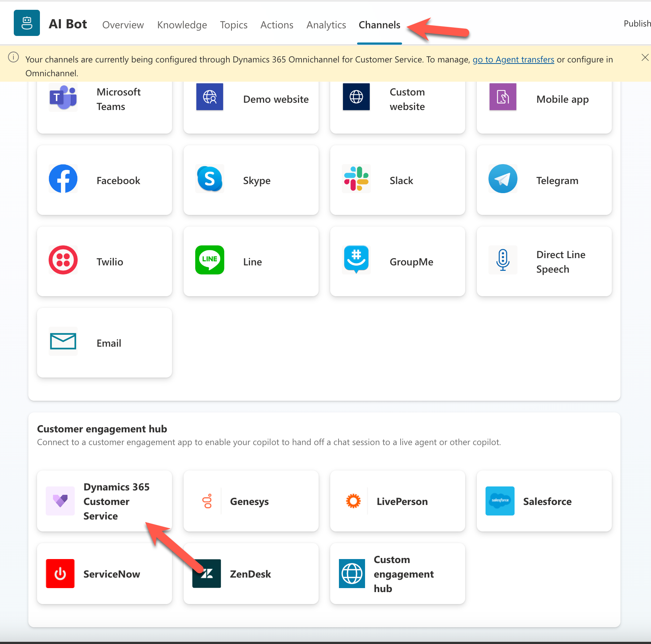Click the Publish button

click(637, 24)
